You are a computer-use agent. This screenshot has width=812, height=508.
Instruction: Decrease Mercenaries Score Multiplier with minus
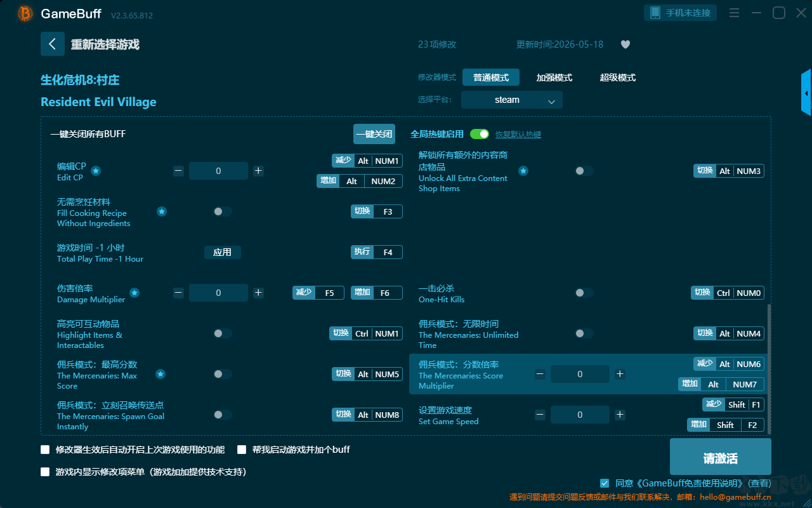[540, 374]
